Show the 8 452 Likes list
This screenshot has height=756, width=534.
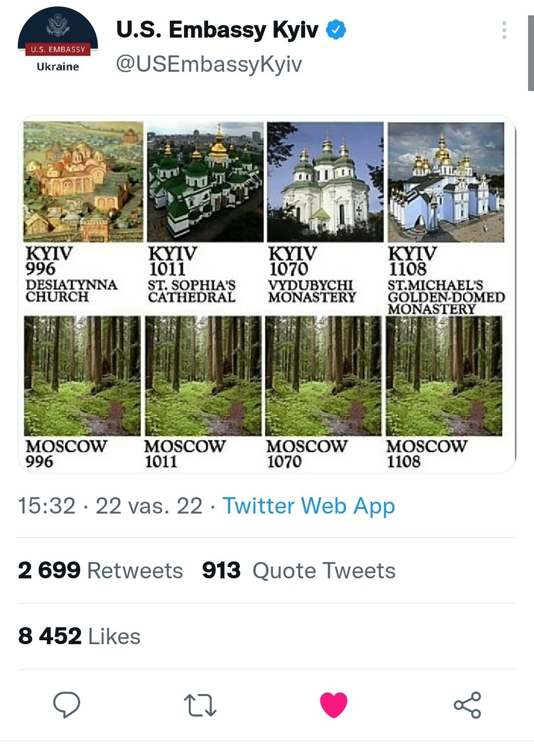click(79, 636)
